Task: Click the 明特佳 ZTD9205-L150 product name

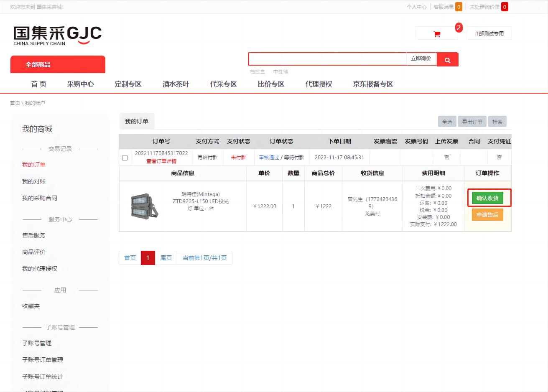Action: [x=201, y=201]
